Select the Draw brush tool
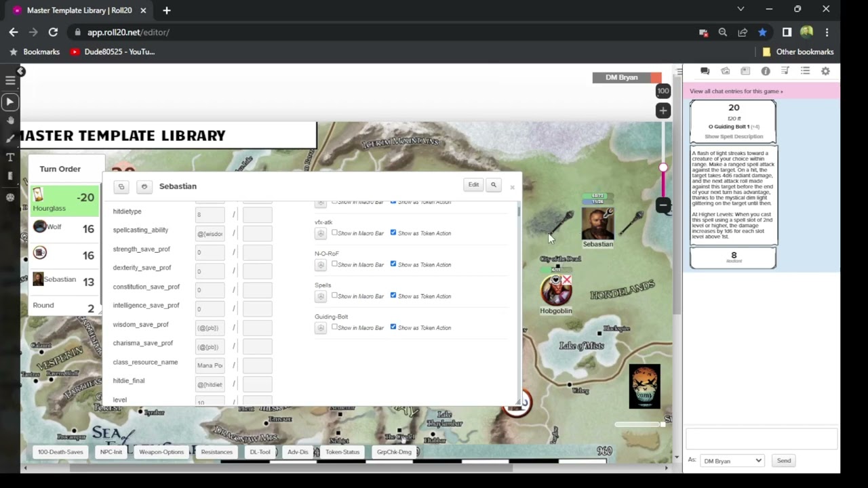 pos(10,138)
